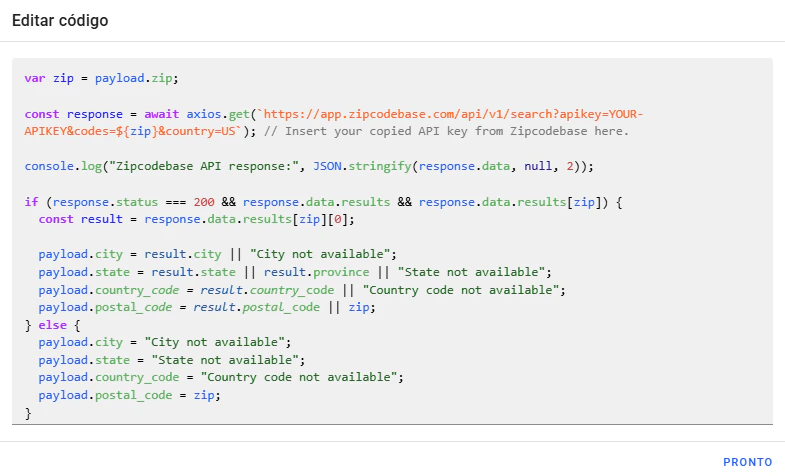The width and height of the screenshot is (785, 476).
Task: Click 'payload.postal_code = result.postal_code || zip;' line
Action: pos(207,307)
